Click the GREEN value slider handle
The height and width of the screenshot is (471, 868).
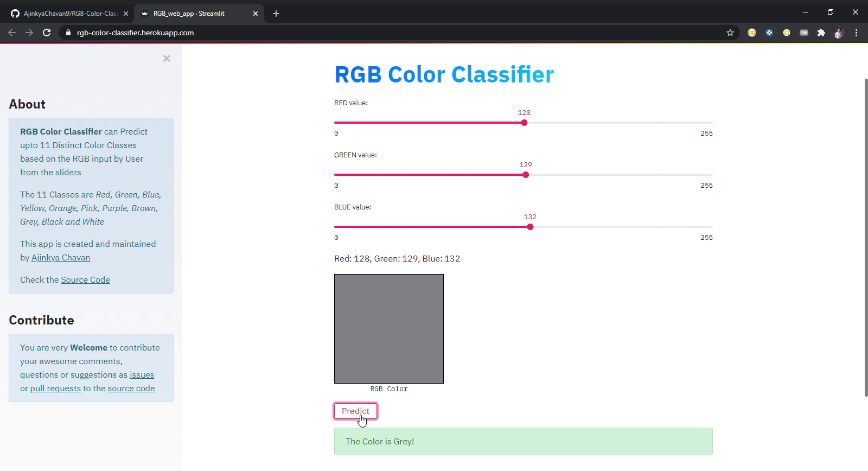click(526, 175)
